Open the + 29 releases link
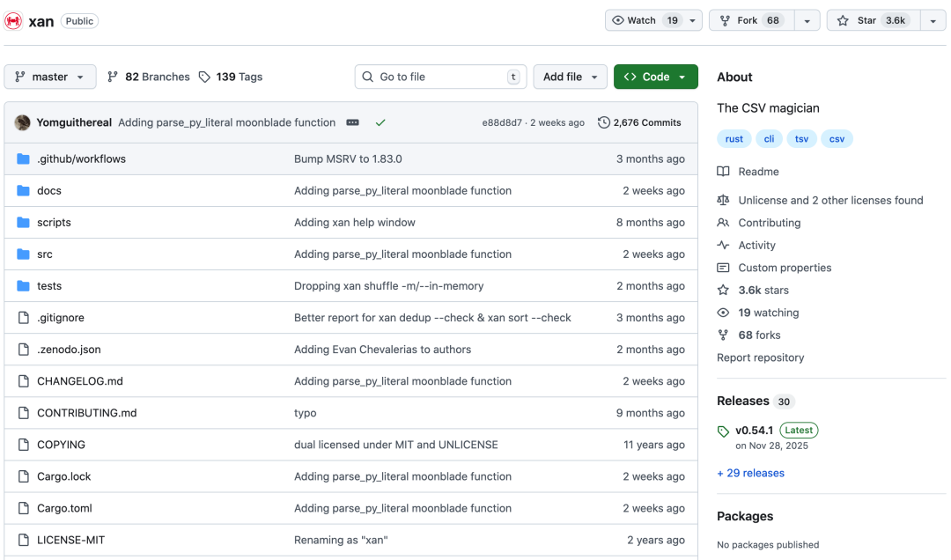 (750, 473)
